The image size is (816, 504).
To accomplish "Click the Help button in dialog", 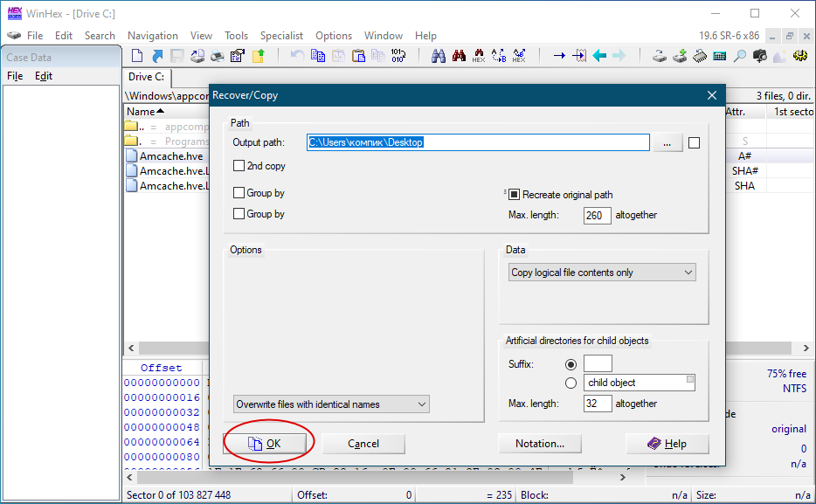I will tap(667, 443).
